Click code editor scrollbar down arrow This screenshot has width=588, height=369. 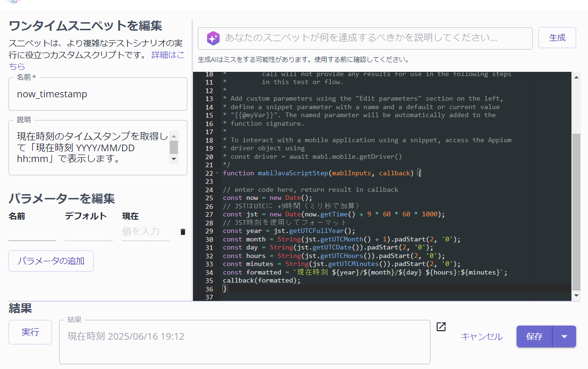pyautogui.click(x=576, y=295)
